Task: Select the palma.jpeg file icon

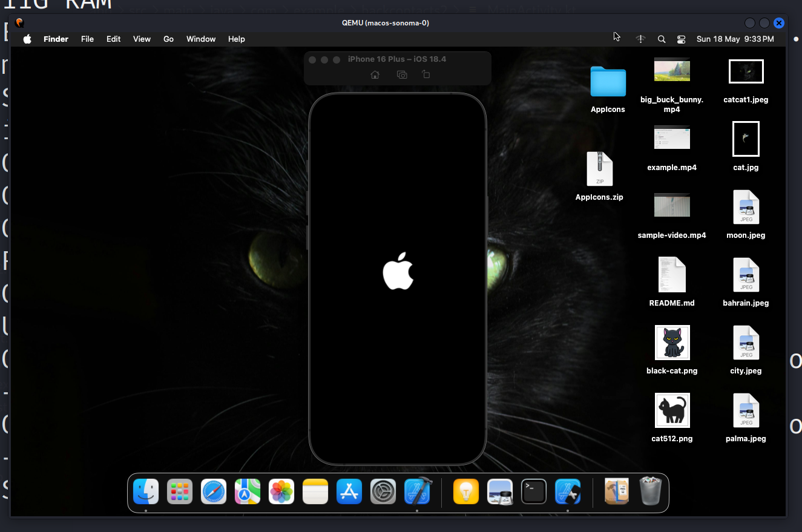Action: click(x=746, y=410)
